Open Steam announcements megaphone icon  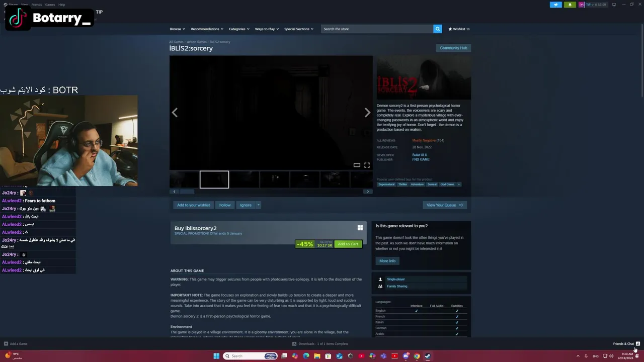tap(556, 5)
